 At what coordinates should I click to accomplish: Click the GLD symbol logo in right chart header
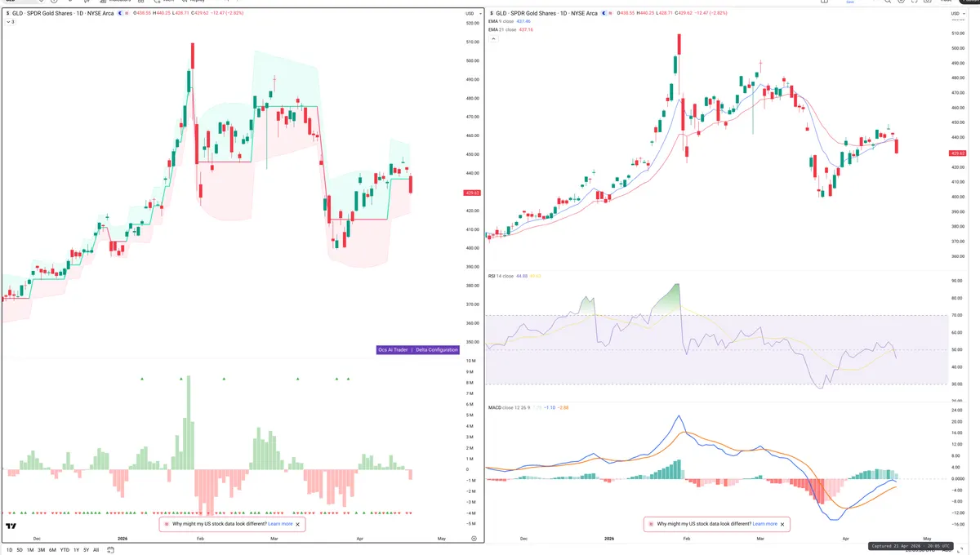pyautogui.click(x=492, y=14)
